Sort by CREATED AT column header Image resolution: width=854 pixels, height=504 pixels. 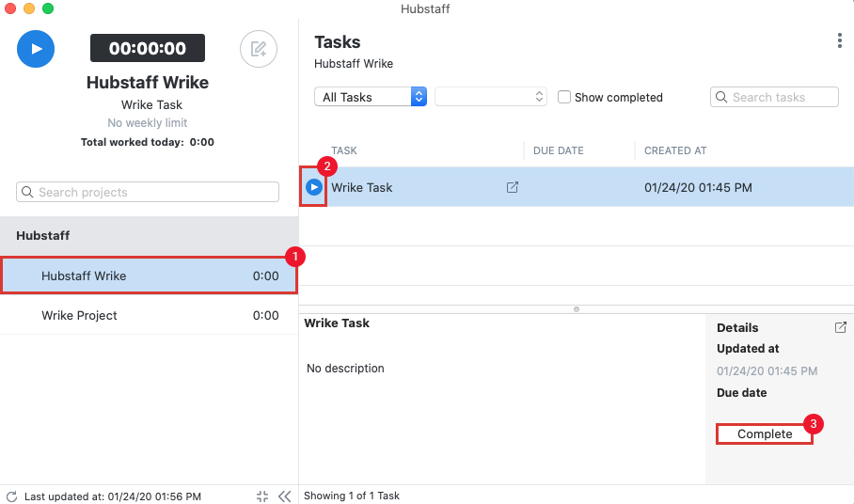pos(675,150)
